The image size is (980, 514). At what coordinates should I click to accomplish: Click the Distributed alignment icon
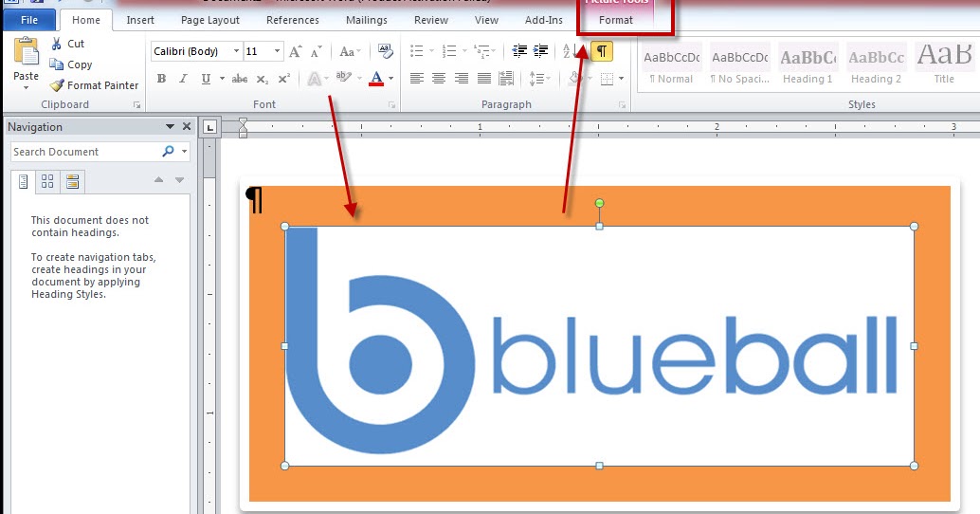(506, 79)
